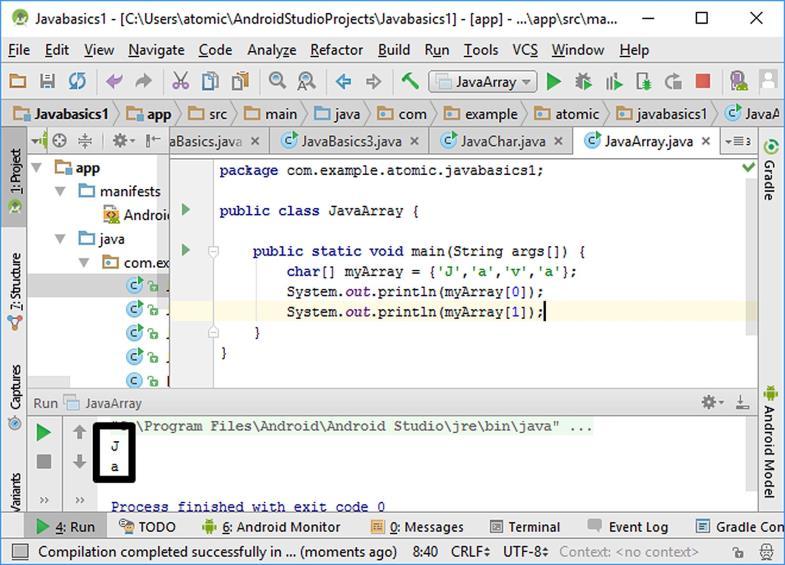
Task: Redo with the gray forward arrow
Action: [144, 81]
